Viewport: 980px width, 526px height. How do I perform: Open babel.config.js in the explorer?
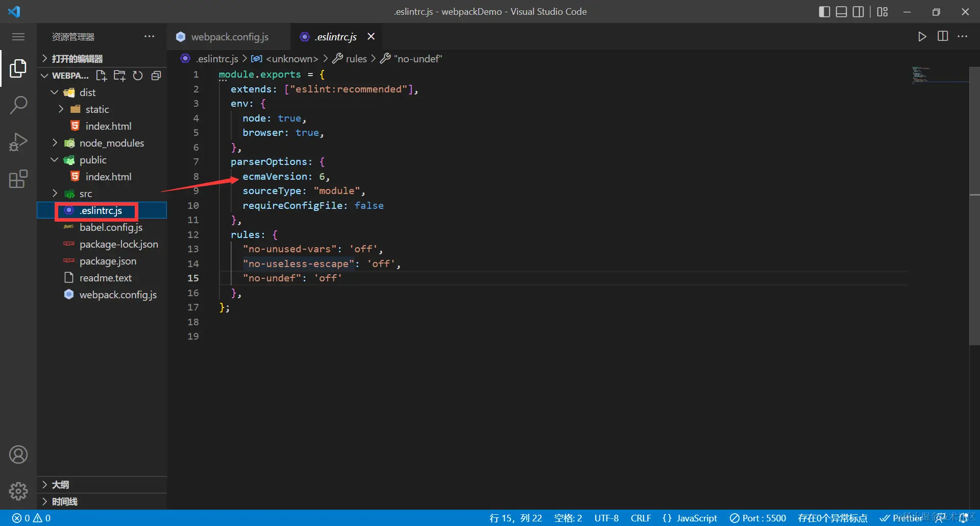click(111, 227)
